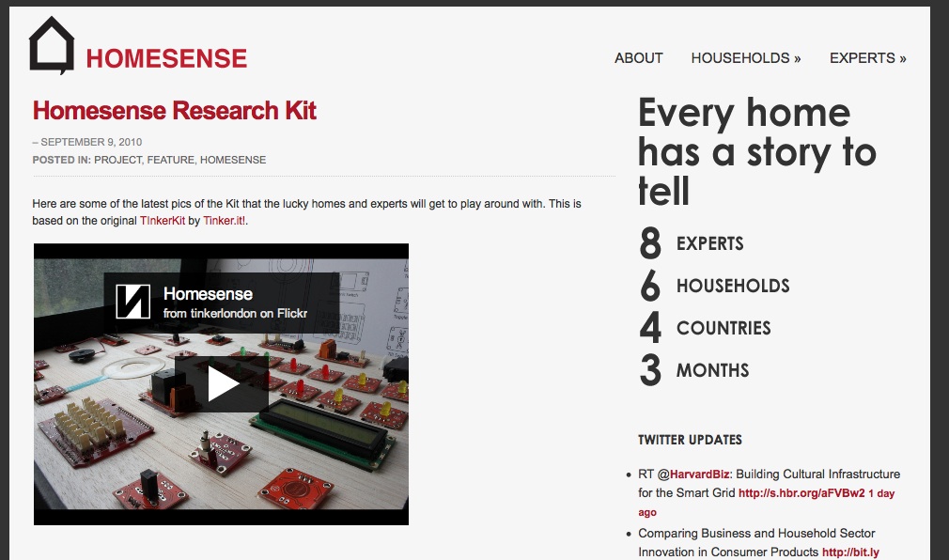The width and height of the screenshot is (949, 560).
Task: Expand the Experts navigation menu
Action: [x=867, y=58]
